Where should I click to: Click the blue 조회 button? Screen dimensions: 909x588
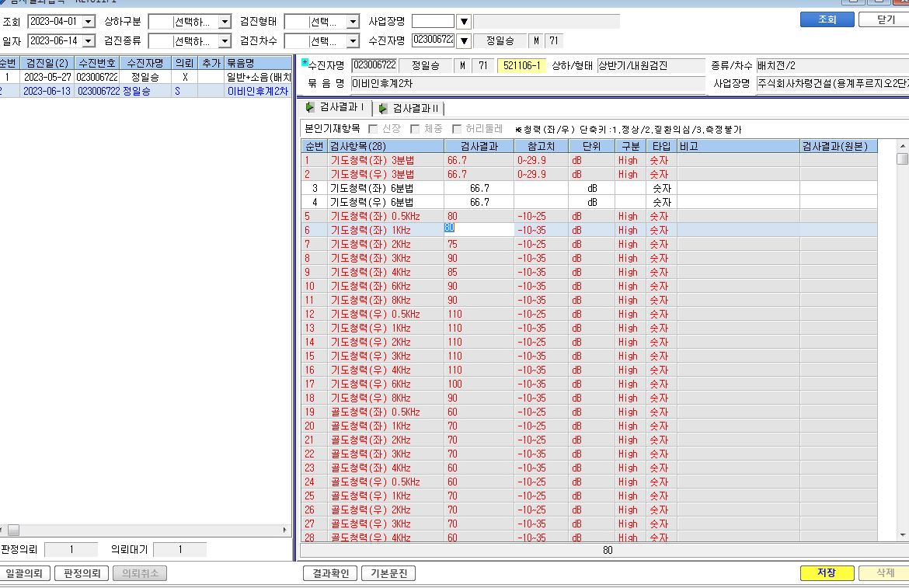[x=827, y=19]
